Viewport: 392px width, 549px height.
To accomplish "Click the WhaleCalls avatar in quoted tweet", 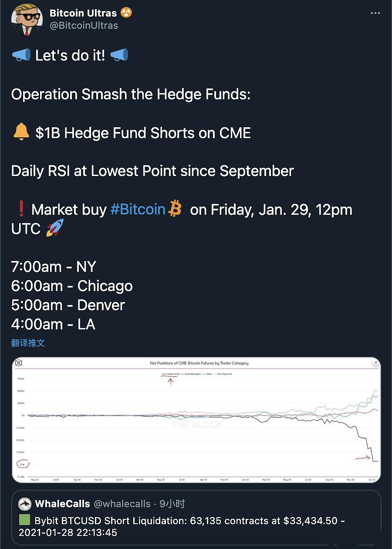I will point(25,504).
